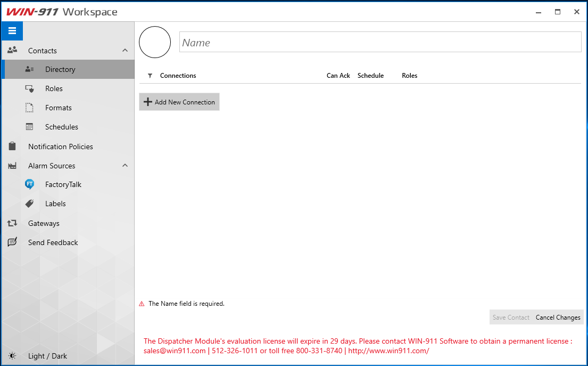Click the Can Ack column header

pos(338,76)
